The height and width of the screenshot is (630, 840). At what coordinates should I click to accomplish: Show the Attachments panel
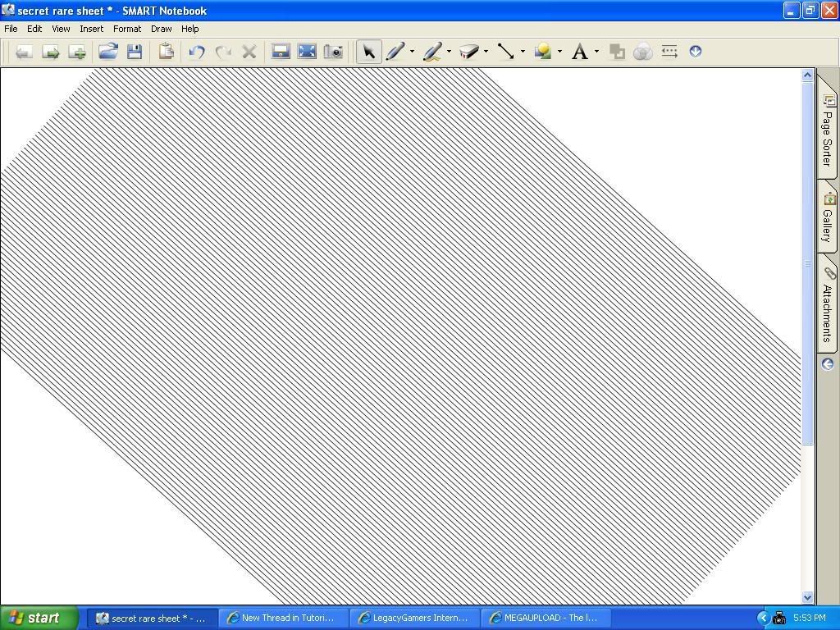pos(827,304)
